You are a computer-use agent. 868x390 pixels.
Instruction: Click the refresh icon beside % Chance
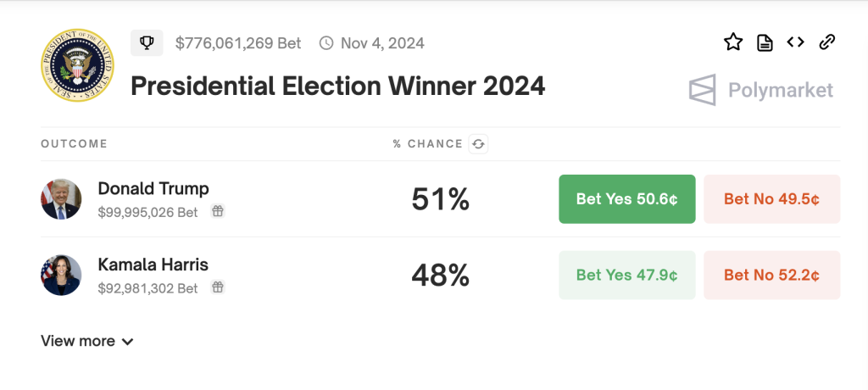click(478, 144)
